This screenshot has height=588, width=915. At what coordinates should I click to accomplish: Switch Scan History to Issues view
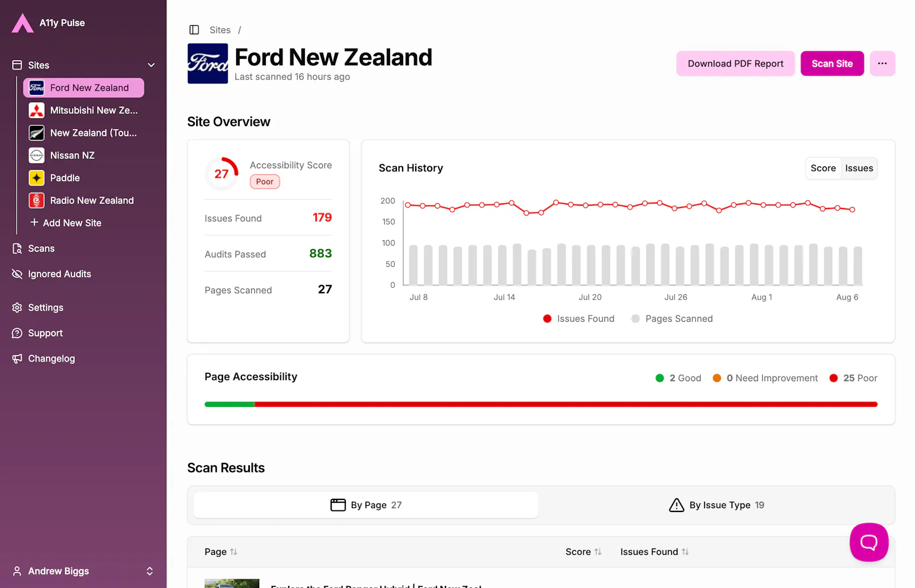point(859,168)
